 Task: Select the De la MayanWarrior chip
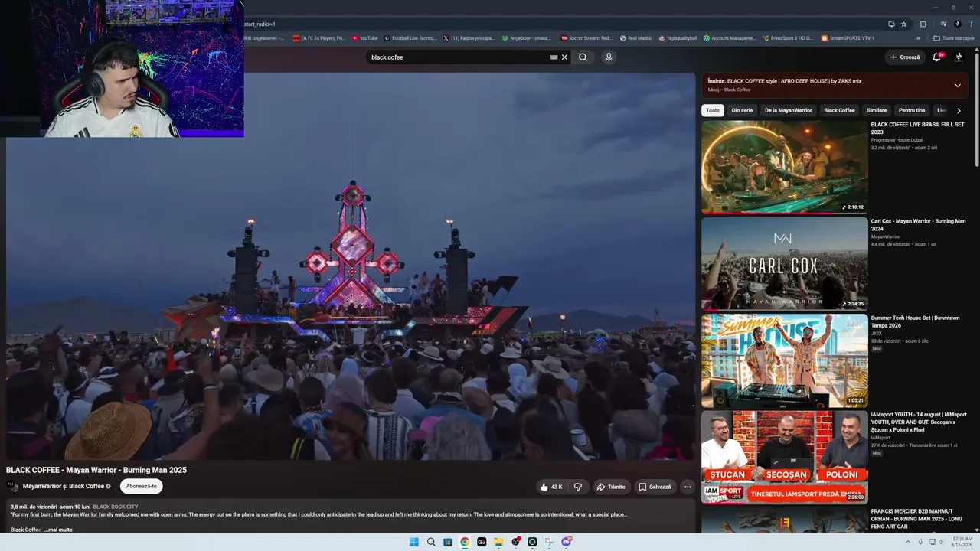pyautogui.click(x=789, y=110)
